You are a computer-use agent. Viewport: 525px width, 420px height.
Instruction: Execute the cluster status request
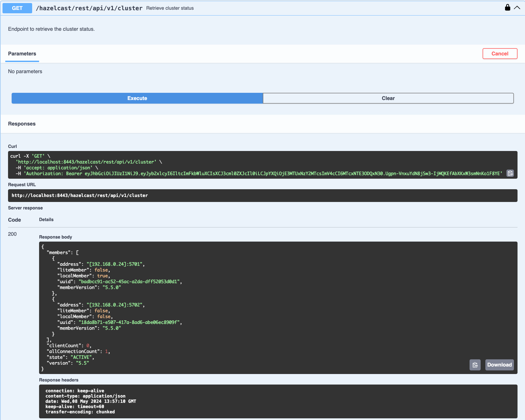coord(137,98)
